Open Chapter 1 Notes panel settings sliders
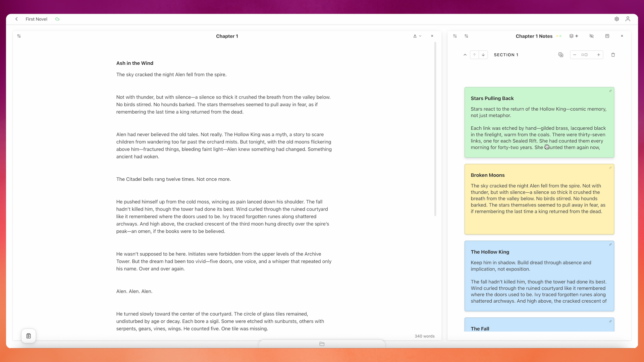Image resolution: width=644 pixels, height=362 pixels. tap(466, 36)
